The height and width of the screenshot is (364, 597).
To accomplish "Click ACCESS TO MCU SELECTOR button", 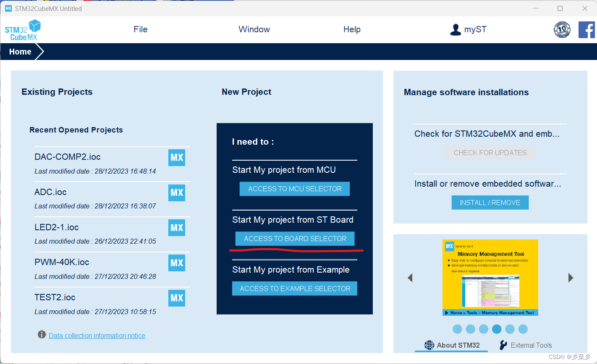I will click(x=295, y=189).
